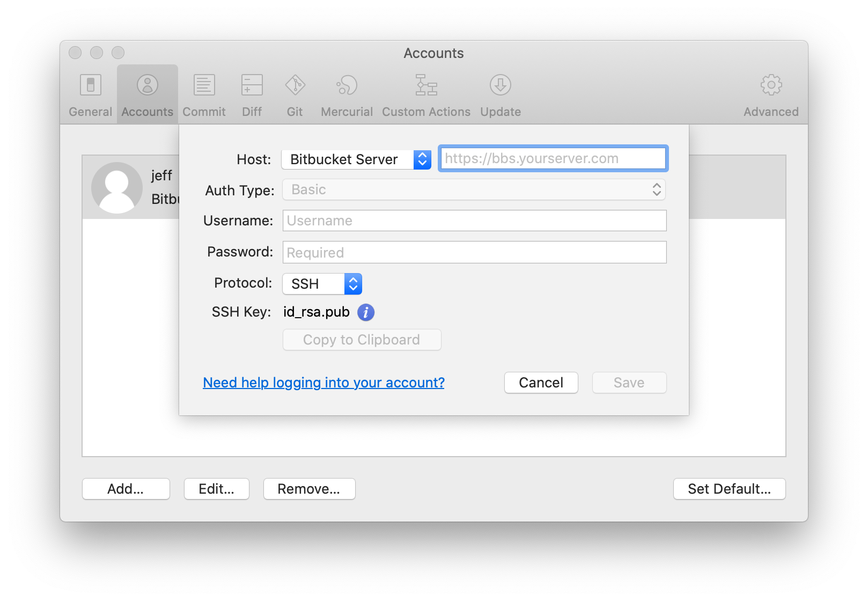Click the Save button
Viewport: 868px width, 601px height.
coord(629,383)
